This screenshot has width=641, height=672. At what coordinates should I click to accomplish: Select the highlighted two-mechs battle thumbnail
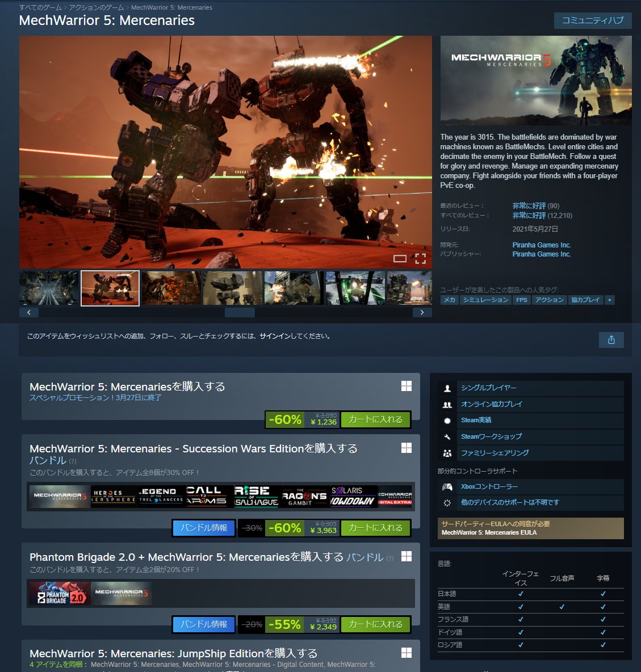(x=110, y=288)
